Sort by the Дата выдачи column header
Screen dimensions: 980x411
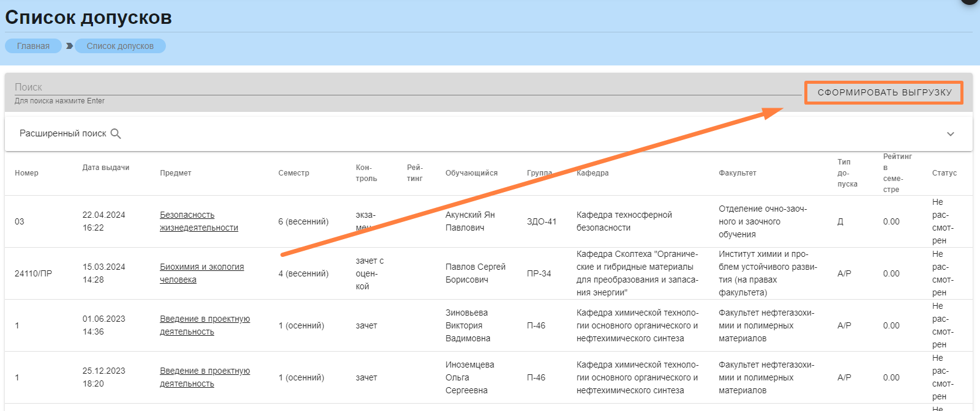tap(106, 168)
